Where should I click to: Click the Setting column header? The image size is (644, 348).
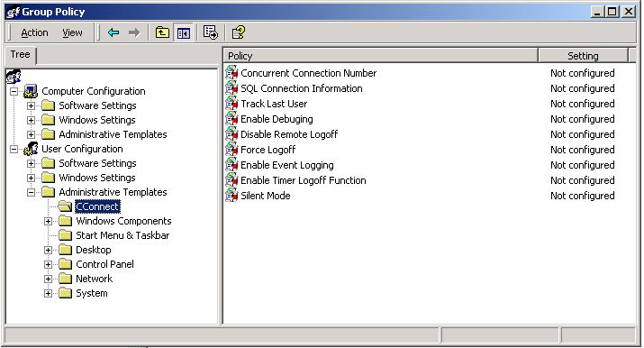pyautogui.click(x=584, y=56)
